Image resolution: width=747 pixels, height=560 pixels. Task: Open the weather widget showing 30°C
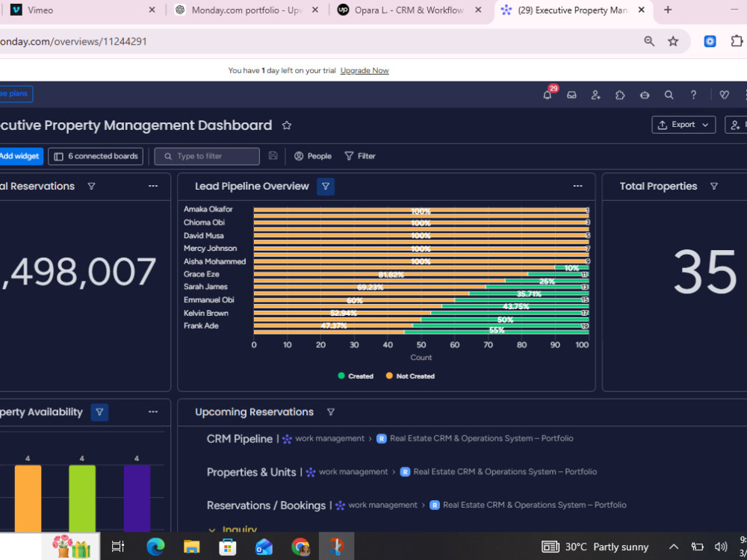[595, 547]
